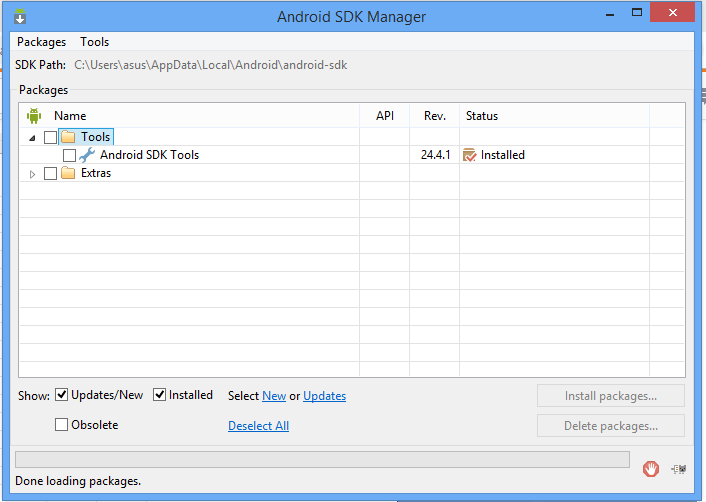Image resolution: width=706 pixels, height=502 pixels.
Task: Check the Extras folder checkbox
Action: click(50, 173)
